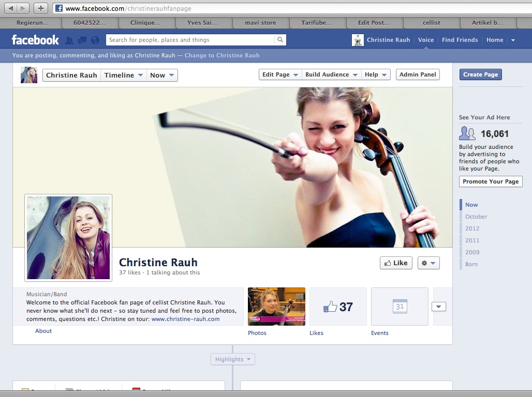Click the browser add-tab plus button
The width and height of the screenshot is (532, 397).
pyautogui.click(x=41, y=8)
